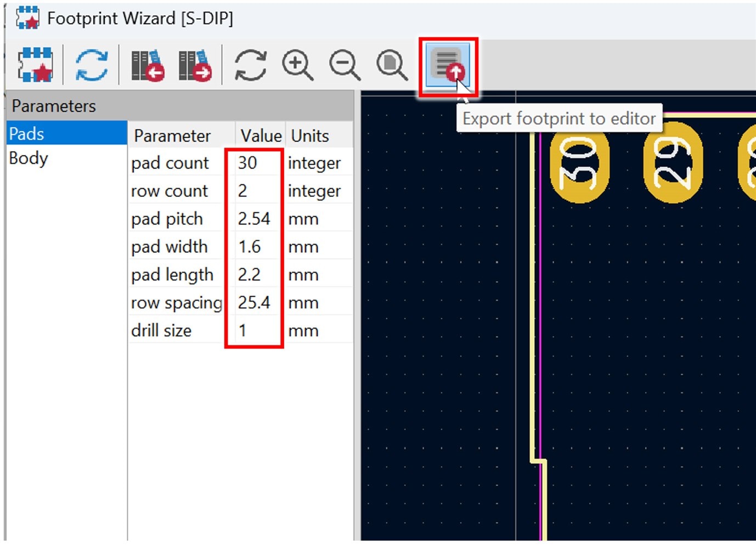Select the 'pad length' parameter label

coord(172,275)
